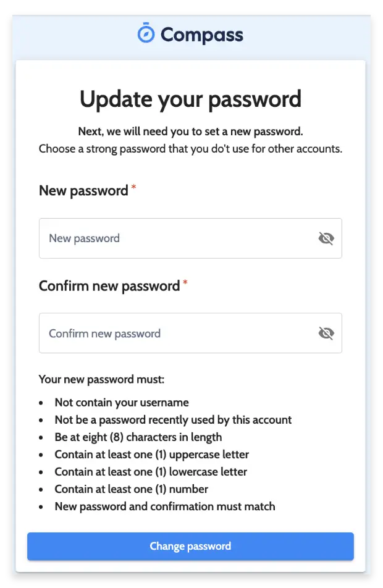
Task: Click the Compass logo icon
Action: pyautogui.click(x=146, y=33)
